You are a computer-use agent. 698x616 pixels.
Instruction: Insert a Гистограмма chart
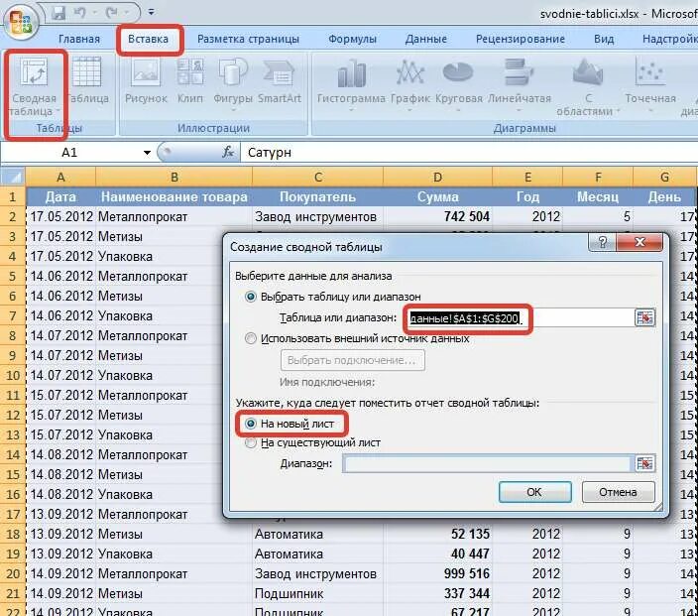(351, 84)
